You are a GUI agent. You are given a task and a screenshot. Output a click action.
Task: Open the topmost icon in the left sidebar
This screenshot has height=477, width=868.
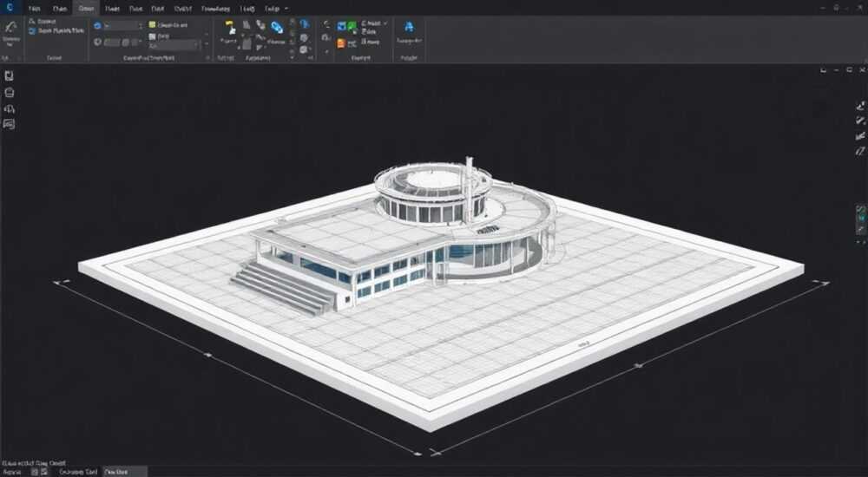point(9,75)
